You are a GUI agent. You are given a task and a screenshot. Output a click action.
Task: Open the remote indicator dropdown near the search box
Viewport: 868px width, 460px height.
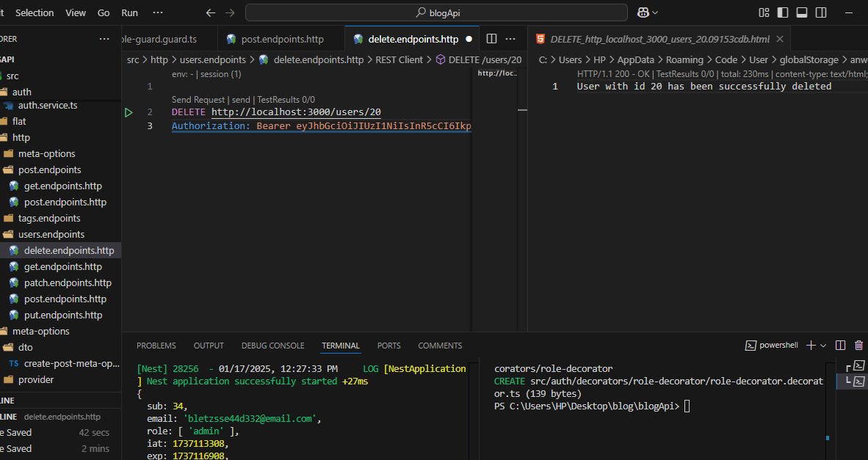(x=645, y=12)
